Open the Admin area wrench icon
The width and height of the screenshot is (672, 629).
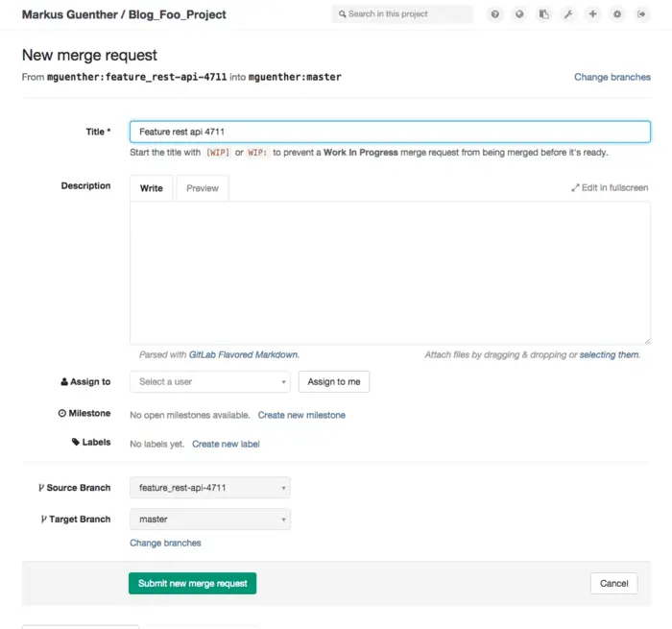[568, 14]
